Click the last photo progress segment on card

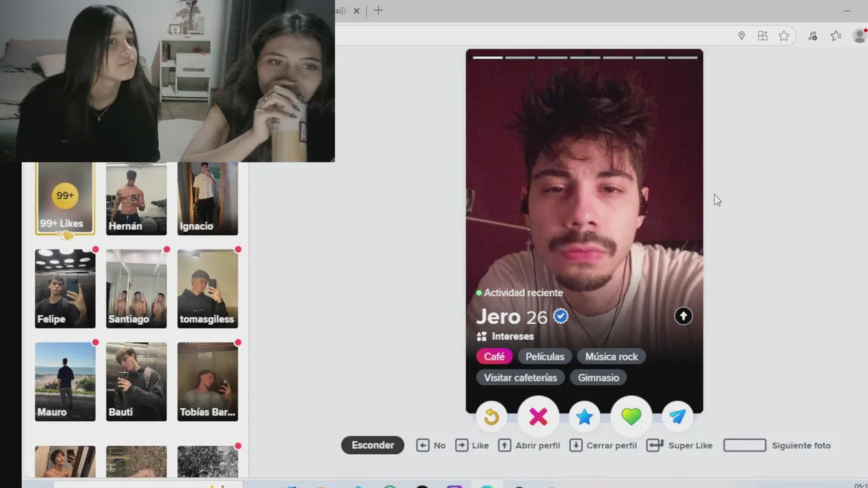[x=682, y=58]
